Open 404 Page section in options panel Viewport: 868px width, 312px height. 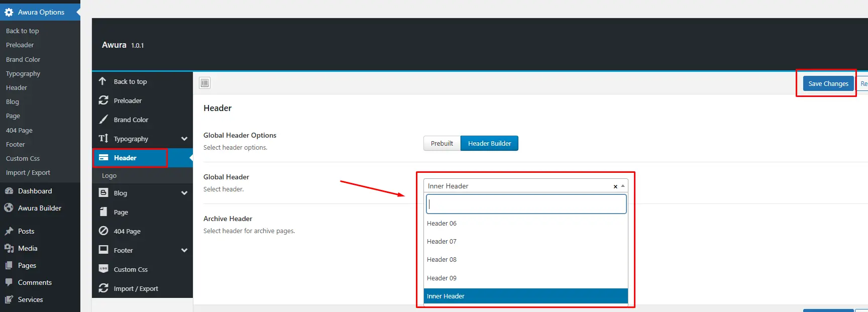[x=142, y=231]
